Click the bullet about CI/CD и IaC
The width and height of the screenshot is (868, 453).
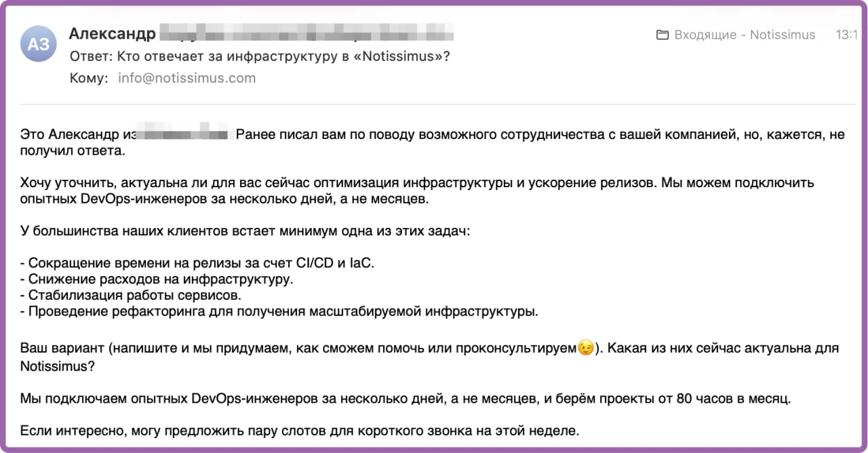pos(197,262)
